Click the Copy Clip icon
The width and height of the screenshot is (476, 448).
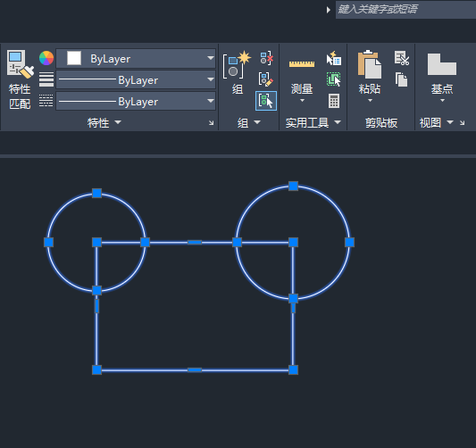402,79
